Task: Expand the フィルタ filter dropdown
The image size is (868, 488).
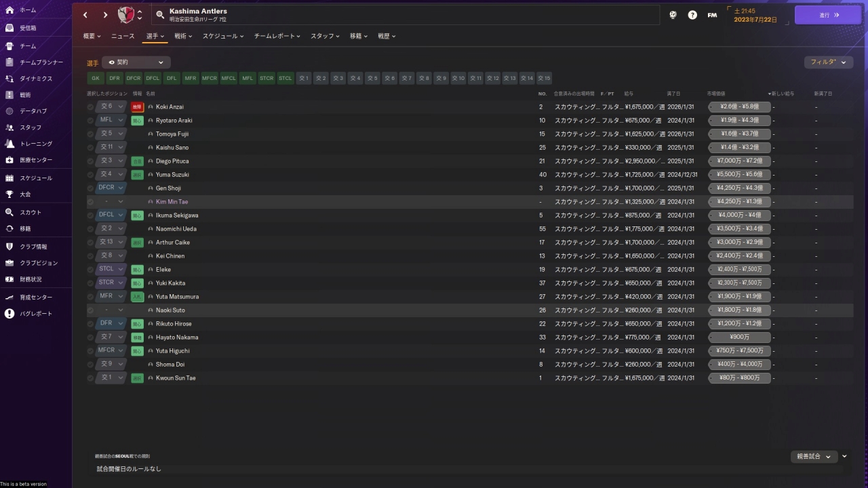Action: click(828, 62)
